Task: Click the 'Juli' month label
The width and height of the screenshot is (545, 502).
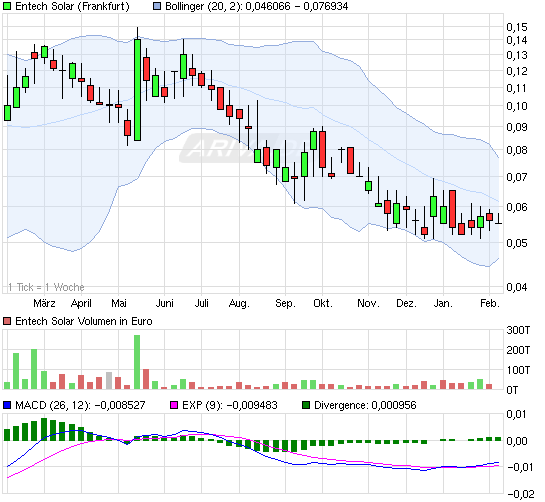Action: point(201,303)
